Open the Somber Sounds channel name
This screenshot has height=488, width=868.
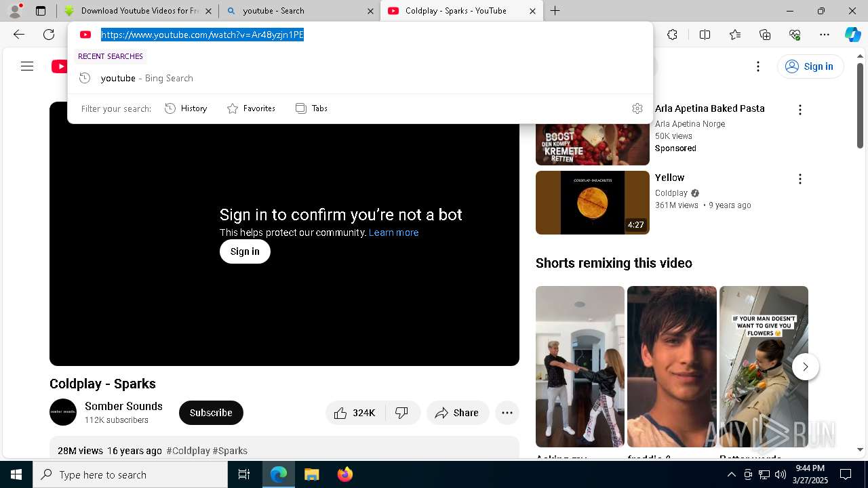(123, 406)
